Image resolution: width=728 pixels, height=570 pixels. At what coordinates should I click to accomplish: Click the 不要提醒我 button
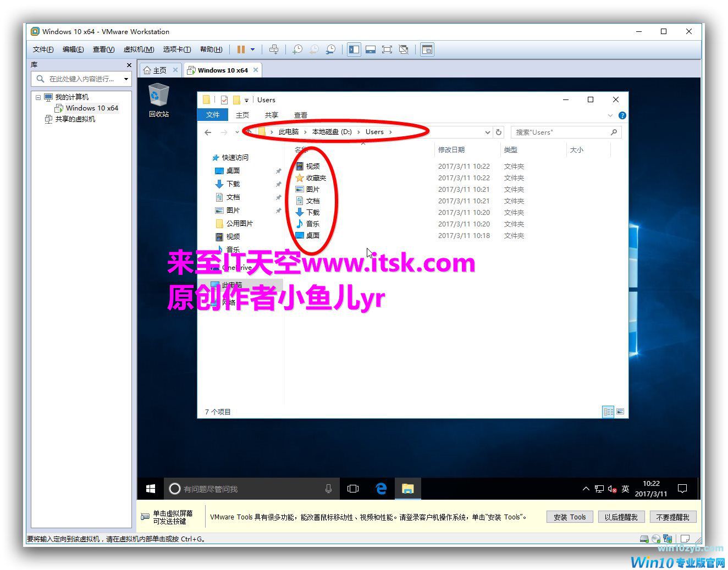(x=672, y=517)
